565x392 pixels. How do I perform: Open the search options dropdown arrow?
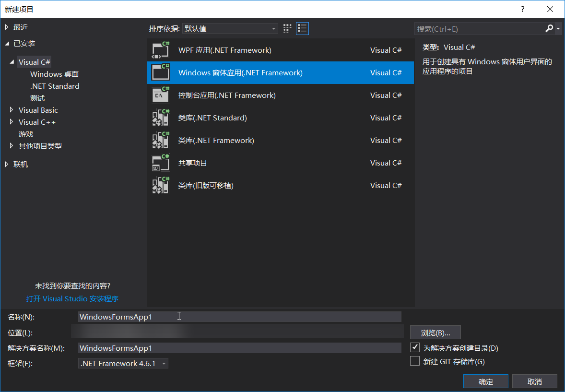[x=558, y=28]
